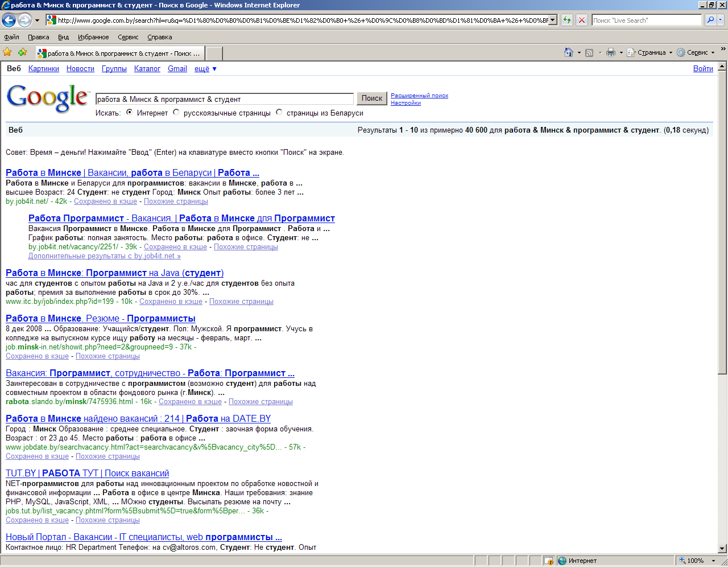The image size is (728, 568).
Task: Open the Картинки link
Action: click(x=44, y=69)
